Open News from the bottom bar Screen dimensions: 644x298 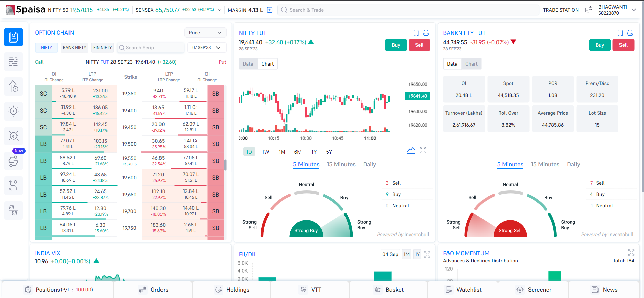[604, 290]
